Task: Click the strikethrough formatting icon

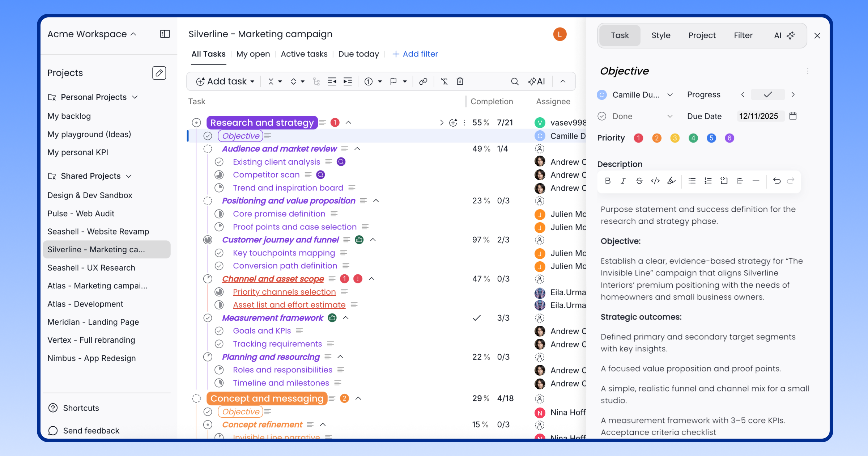Action: tap(639, 181)
